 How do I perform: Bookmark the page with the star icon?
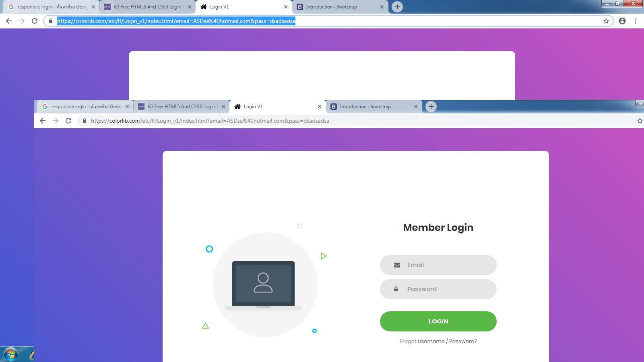click(640, 121)
